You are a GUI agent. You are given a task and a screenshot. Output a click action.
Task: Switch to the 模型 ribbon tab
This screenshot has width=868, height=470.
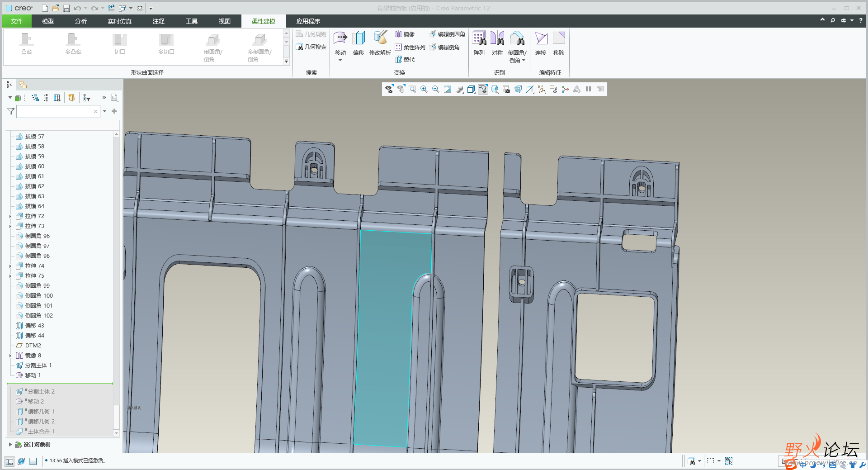tap(48, 21)
